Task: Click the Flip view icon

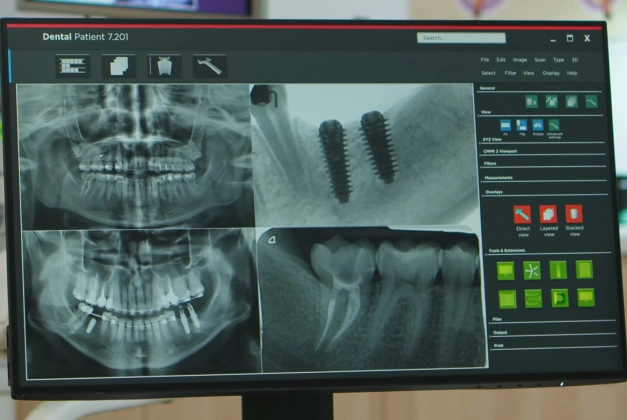Action: [x=522, y=127]
